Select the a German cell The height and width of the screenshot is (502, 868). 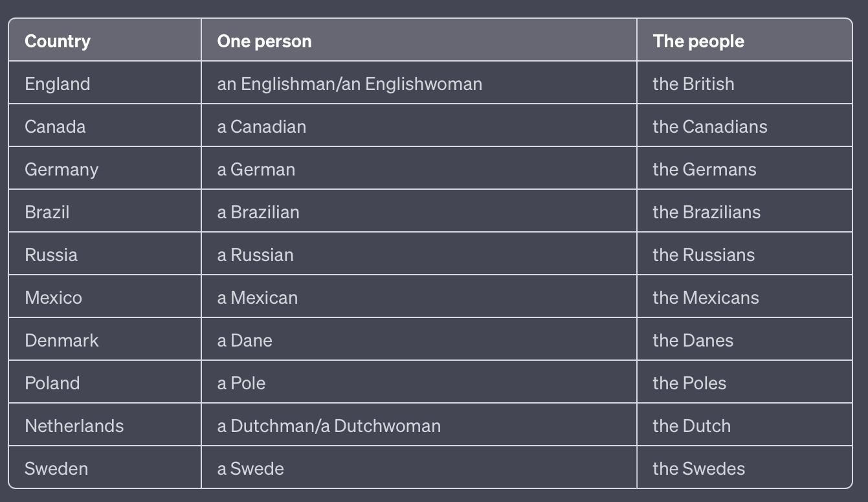coord(419,168)
